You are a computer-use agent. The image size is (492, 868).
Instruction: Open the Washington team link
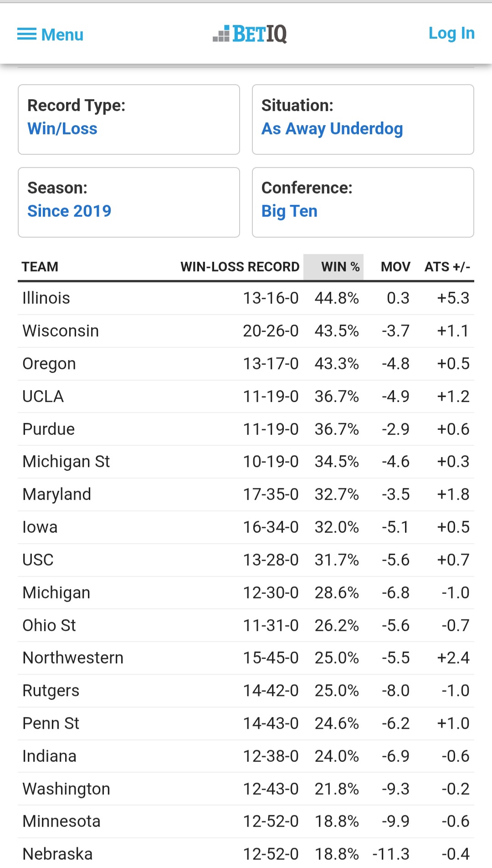[x=66, y=789]
